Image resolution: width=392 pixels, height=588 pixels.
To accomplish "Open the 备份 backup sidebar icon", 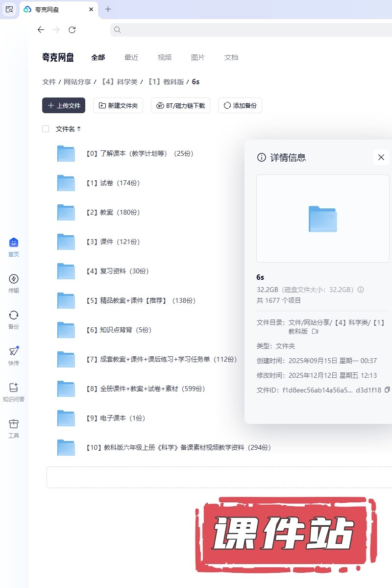I will point(14,315).
